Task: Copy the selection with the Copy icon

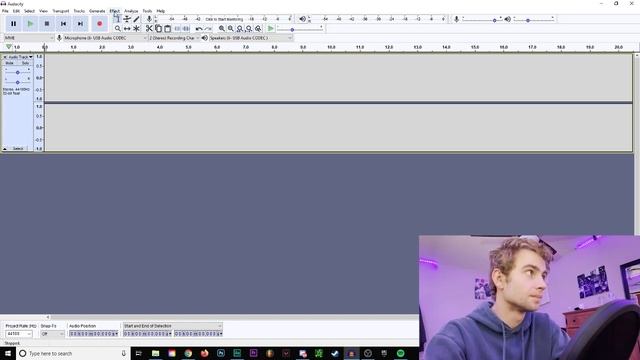Action: (x=158, y=29)
